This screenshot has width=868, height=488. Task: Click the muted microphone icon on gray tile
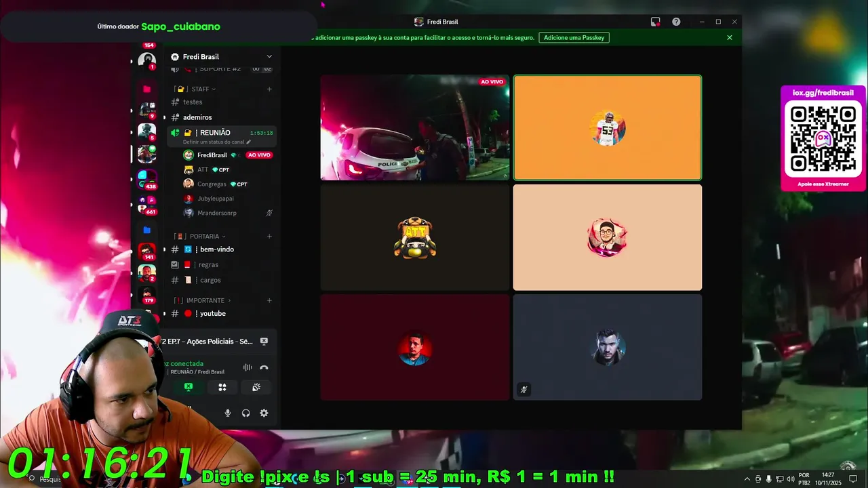[x=524, y=390]
